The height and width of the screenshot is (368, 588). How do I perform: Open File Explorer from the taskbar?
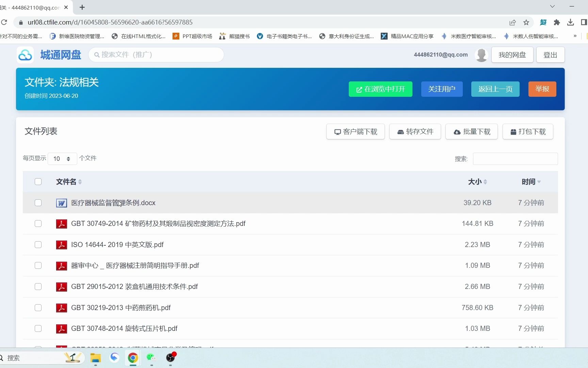click(x=96, y=358)
